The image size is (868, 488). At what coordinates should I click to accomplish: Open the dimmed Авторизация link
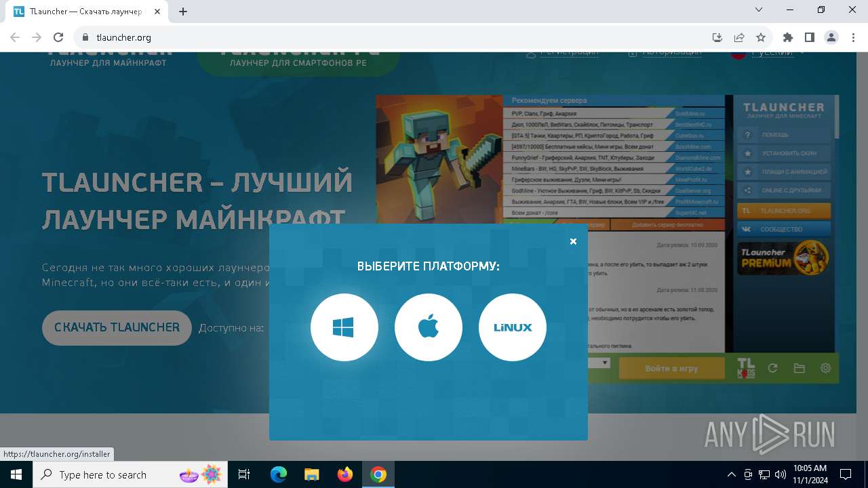[665, 53]
